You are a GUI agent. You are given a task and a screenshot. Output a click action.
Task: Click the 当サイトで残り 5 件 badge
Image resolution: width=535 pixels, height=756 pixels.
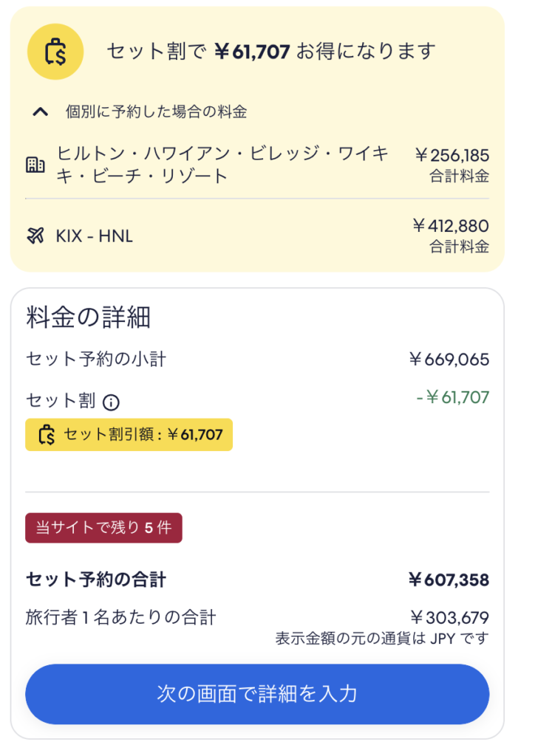coord(103,527)
